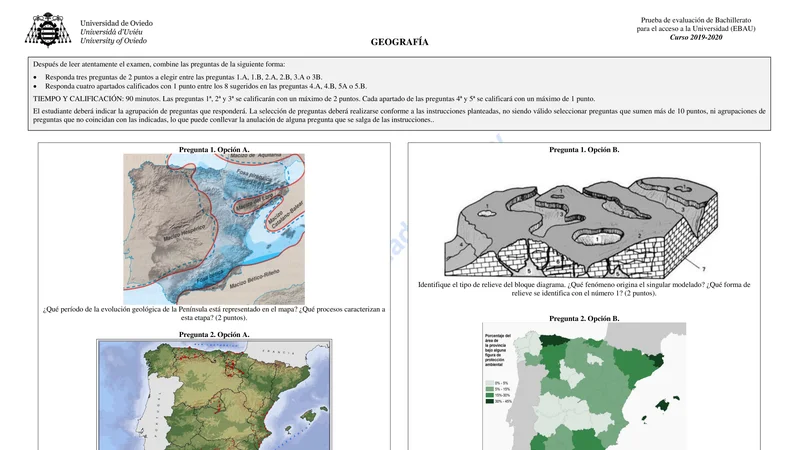Screen dimensions: 800x450
Task: Click the lightest 0%-5% legend swatch
Action: click(x=489, y=381)
